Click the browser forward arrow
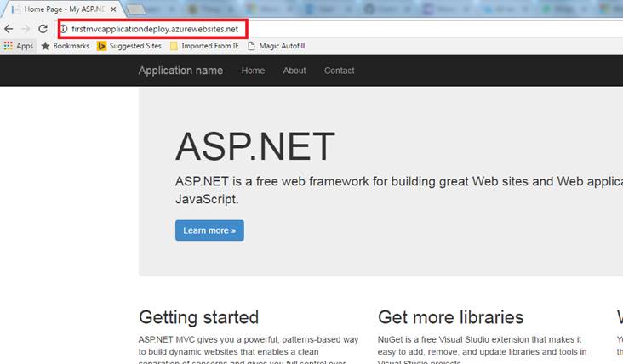Image resolution: width=623 pixels, height=364 pixels. pyautogui.click(x=26, y=29)
